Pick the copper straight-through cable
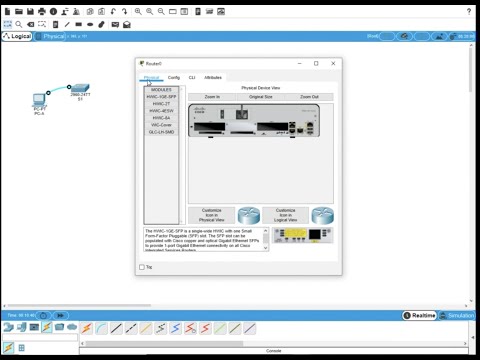Image resolution: width=480 pixels, height=360 pixels. click(116, 329)
